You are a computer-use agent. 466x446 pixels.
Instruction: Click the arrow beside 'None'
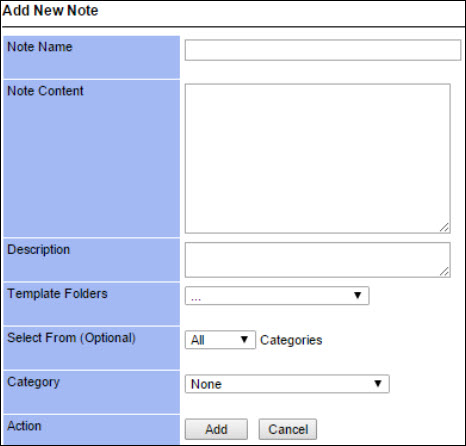coord(378,383)
